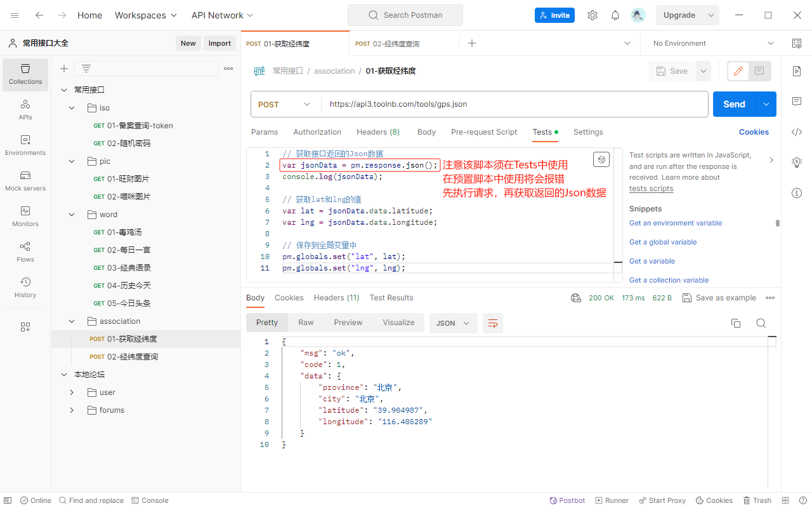
Task: Open the Save options dropdown arrow
Action: click(x=704, y=71)
